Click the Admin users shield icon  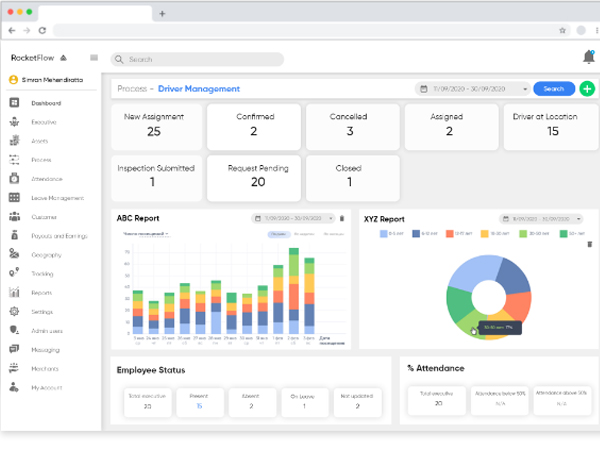pos(14,330)
